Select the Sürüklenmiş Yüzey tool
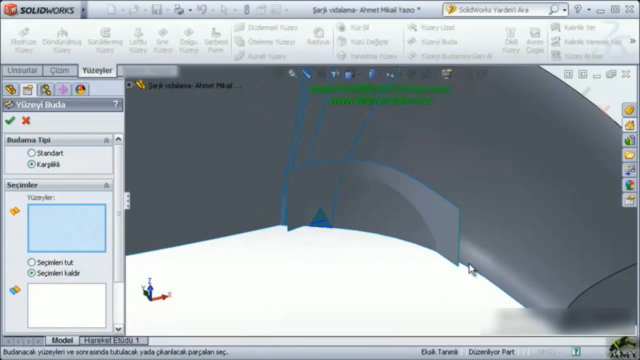This screenshot has height=360, width=640. [x=105, y=40]
